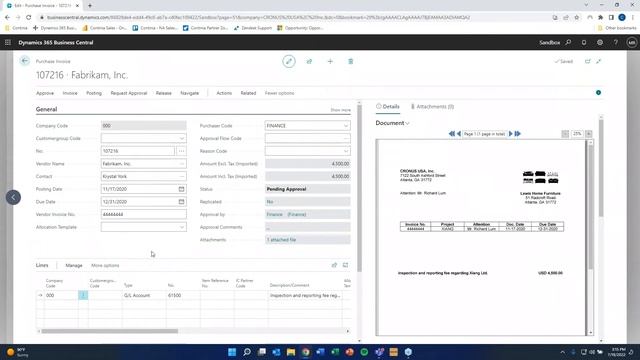The height and width of the screenshot is (360, 640).
Task: Open Vendor Name dropdown
Action: 182,164
